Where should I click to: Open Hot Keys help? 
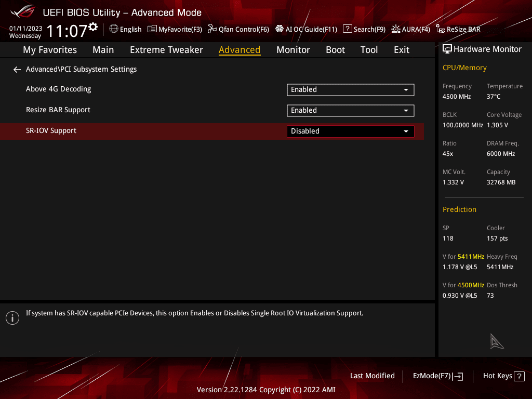pyautogui.click(x=503, y=376)
